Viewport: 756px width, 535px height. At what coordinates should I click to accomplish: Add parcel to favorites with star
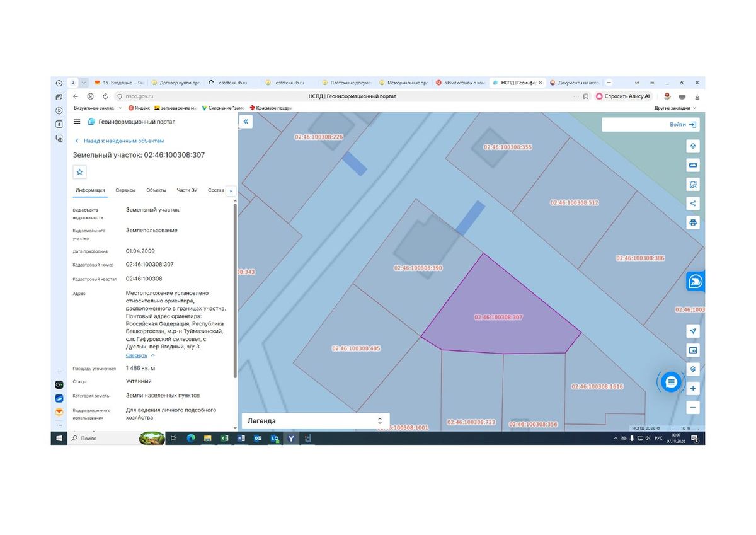coord(79,171)
